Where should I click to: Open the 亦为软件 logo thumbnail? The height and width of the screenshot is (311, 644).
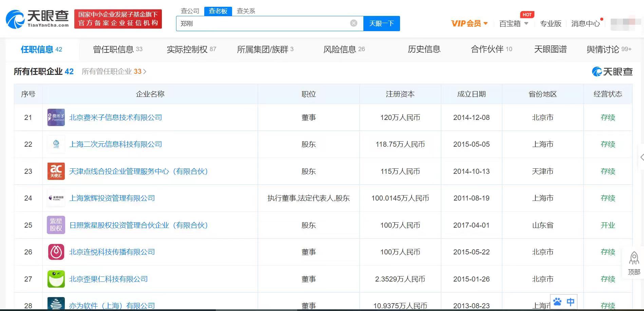pos(56,304)
